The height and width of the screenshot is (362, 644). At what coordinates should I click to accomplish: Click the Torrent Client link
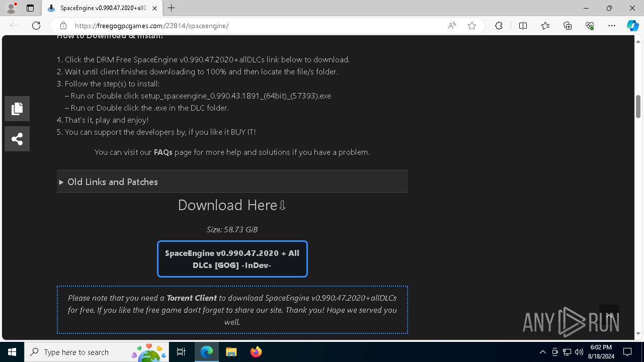(192, 298)
